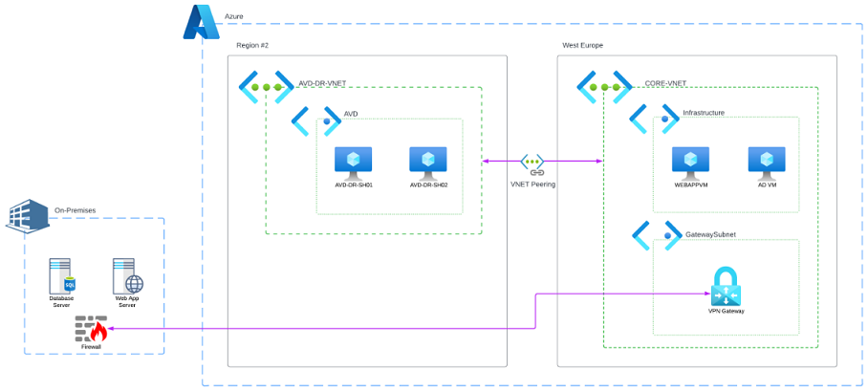This screenshot has height=392, width=868.
Task: Click the GatewaySubnet subnet icon
Action: tap(657, 235)
